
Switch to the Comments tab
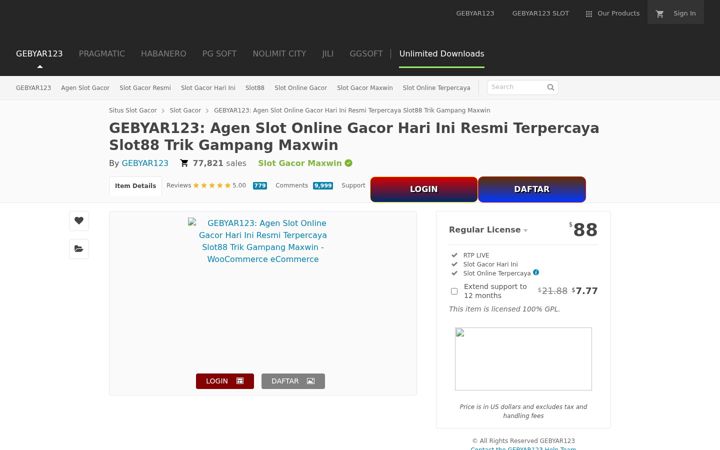coord(292,186)
